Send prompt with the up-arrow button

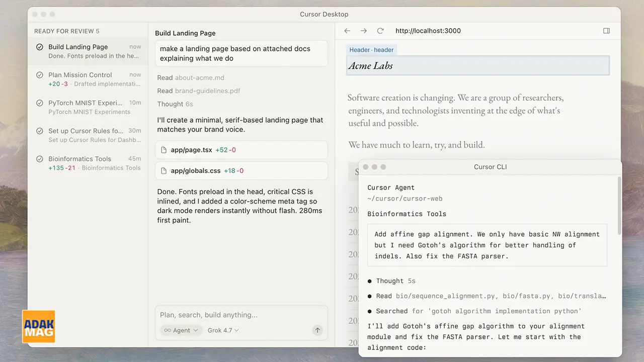click(x=317, y=330)
